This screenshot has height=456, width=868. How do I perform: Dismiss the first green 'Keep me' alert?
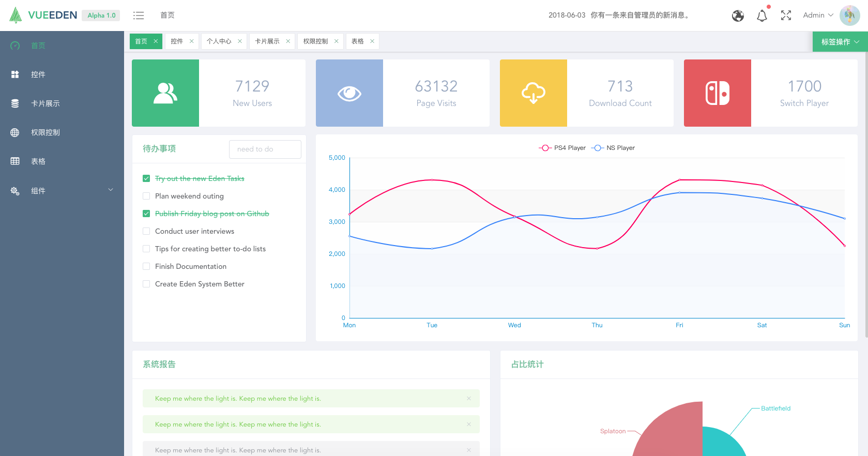(469, 398)
